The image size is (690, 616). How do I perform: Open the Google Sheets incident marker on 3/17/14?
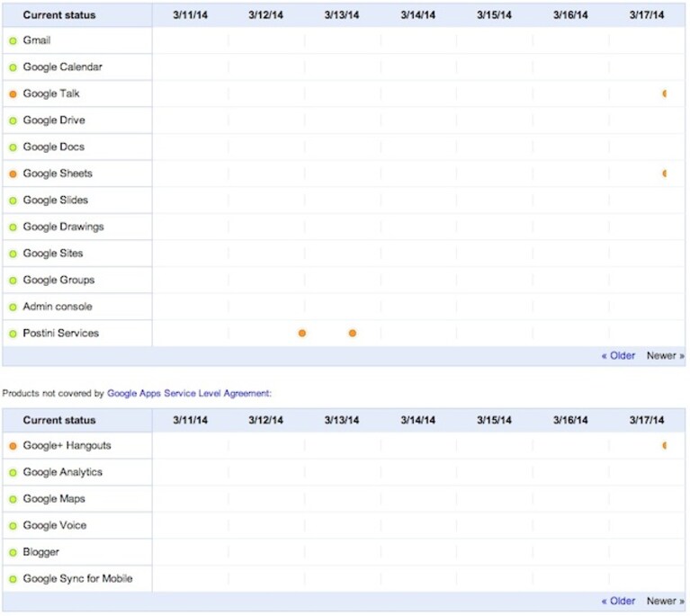(665, 174)
